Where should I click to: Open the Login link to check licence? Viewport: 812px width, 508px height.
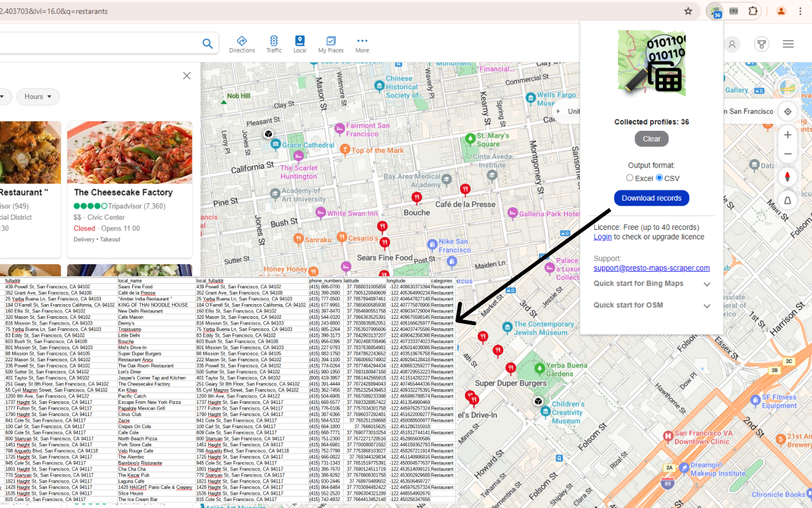602,236
